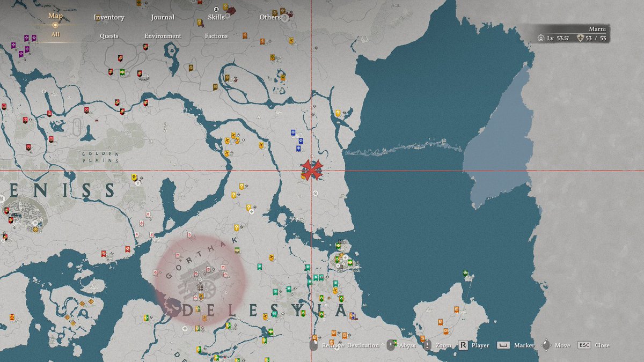Select green banner on the island in eastern lake

pos(465,274)
